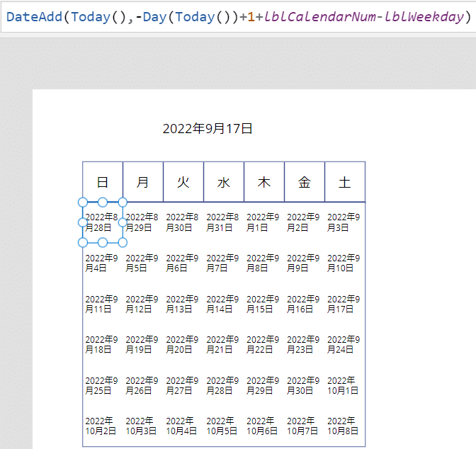Click the calendar cell 2022年9月25日
This screenshot has height=449, width=476.
103,385
